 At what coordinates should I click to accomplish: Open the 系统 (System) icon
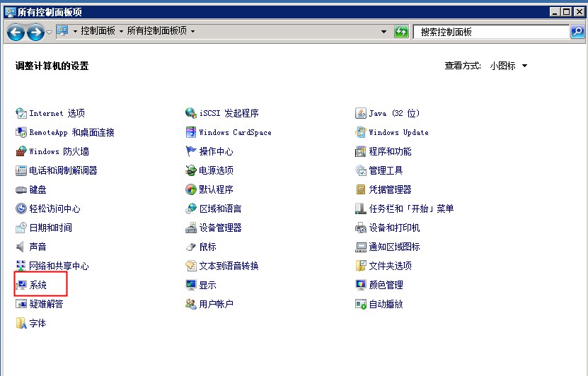point(38,285)
